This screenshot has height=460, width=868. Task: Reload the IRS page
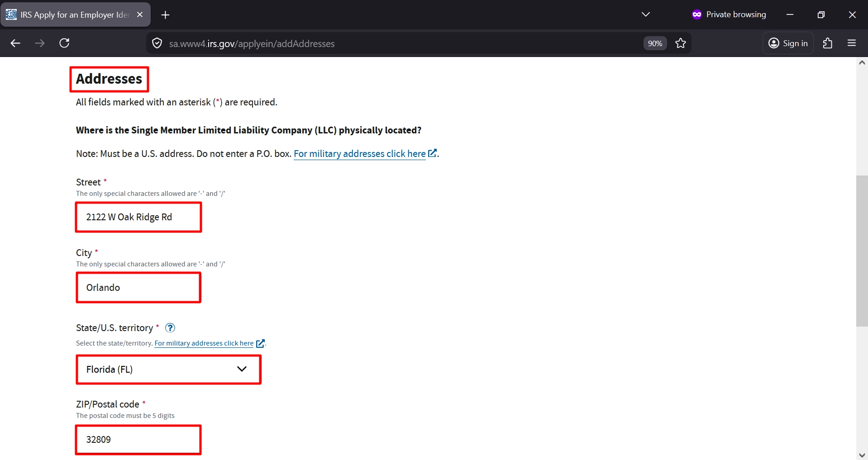pyautogui.click(x=64, y=43)
